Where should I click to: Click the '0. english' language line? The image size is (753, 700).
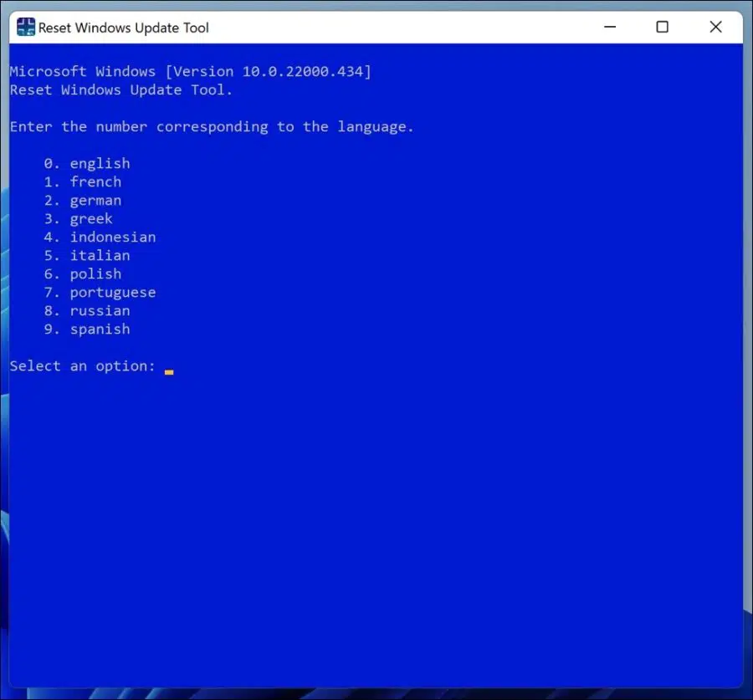[87, 164]
